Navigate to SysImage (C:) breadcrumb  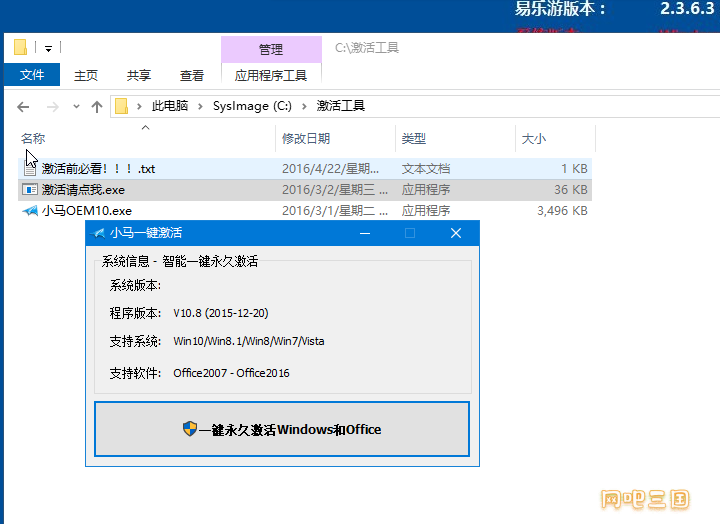252,106
